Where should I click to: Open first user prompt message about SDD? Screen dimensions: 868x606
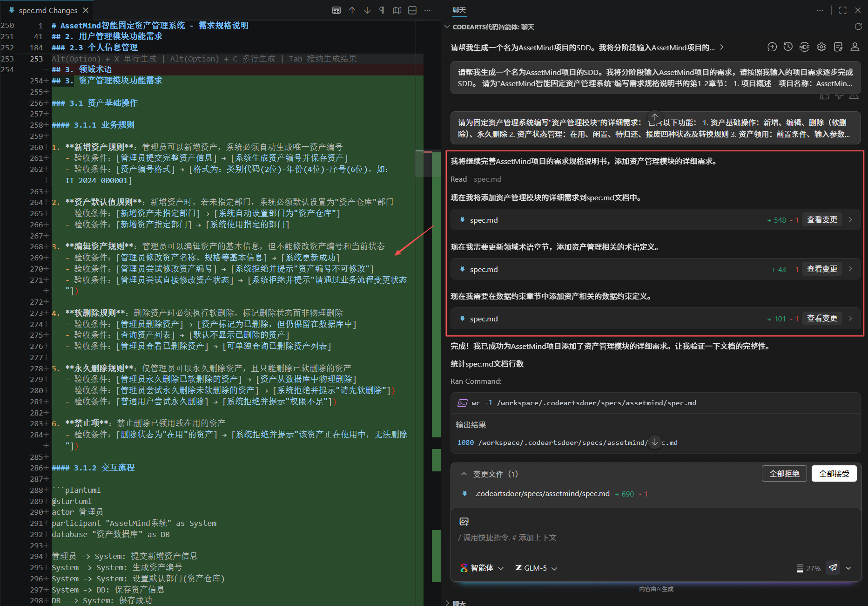655,78
